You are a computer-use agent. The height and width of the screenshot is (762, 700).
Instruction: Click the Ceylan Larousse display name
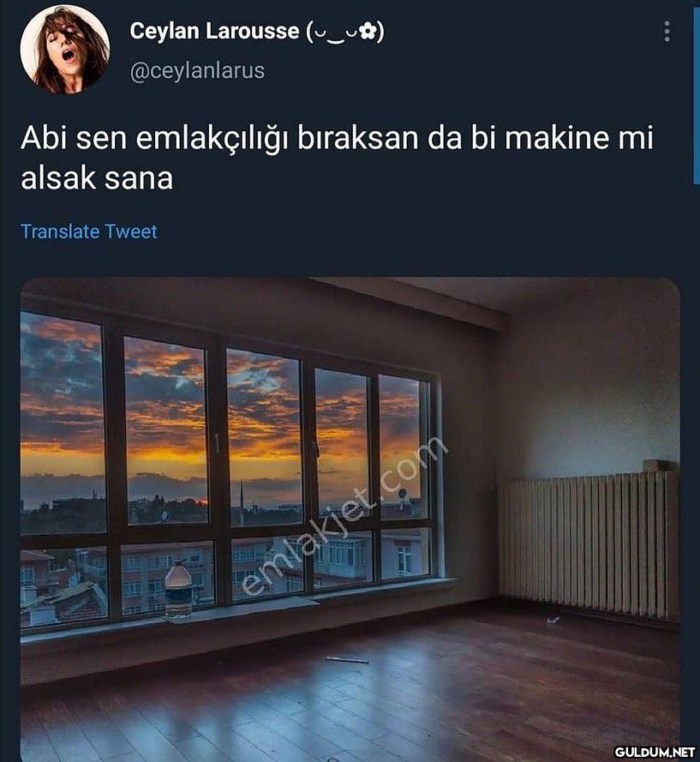[x=214, y=31]
